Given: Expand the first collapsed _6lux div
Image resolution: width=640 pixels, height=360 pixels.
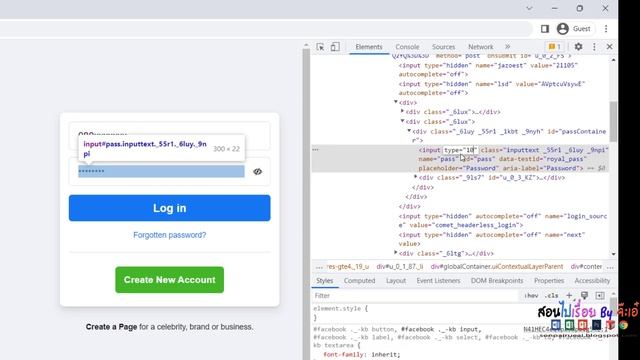Looking at the screenshot, I should point(402,111).
